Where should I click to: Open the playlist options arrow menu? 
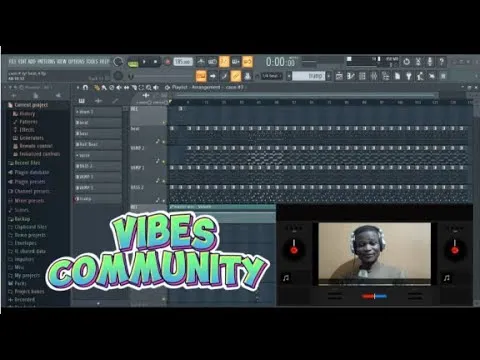click(x=78, y=88)
